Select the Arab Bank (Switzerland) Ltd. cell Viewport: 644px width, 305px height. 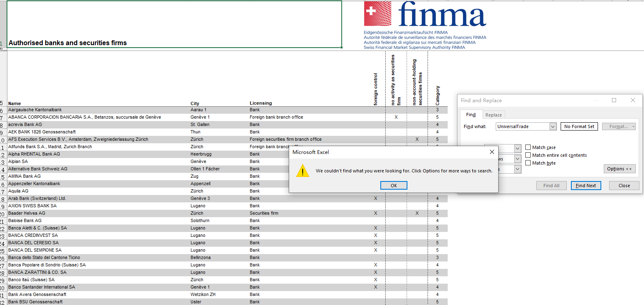tap(98, 198)
